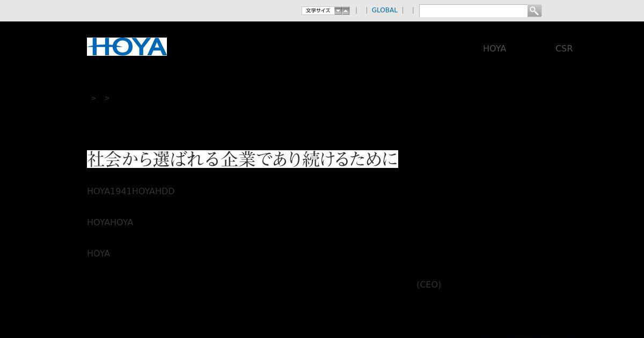Open the GLOBAL site link

point(385,10)
